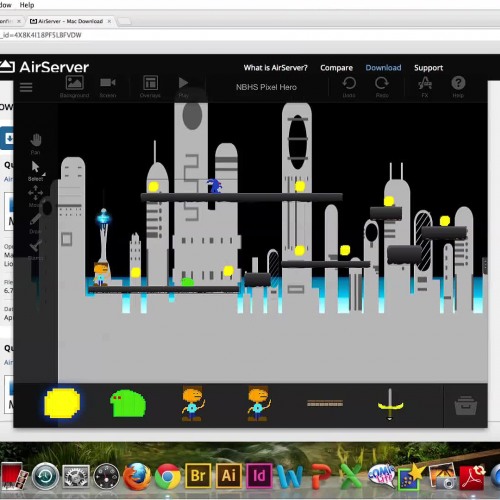The height and width of the screenshot is (500, 500).
Task: Open the Support nav link
Action: pos(428,68)
